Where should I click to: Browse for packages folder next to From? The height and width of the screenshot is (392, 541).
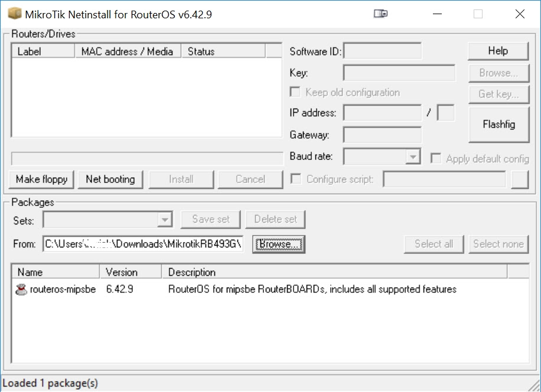pyautogui.click(x=279, y=244)
